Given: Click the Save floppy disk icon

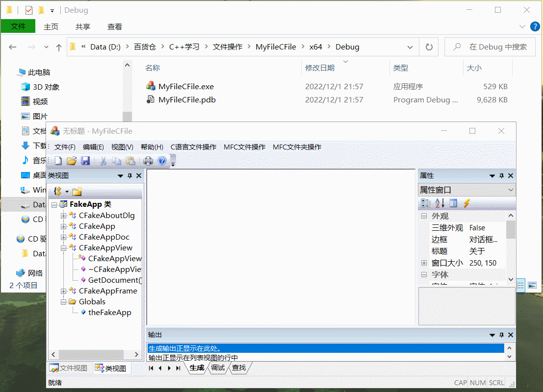Looking at the screenshot, I should (85, 161).
